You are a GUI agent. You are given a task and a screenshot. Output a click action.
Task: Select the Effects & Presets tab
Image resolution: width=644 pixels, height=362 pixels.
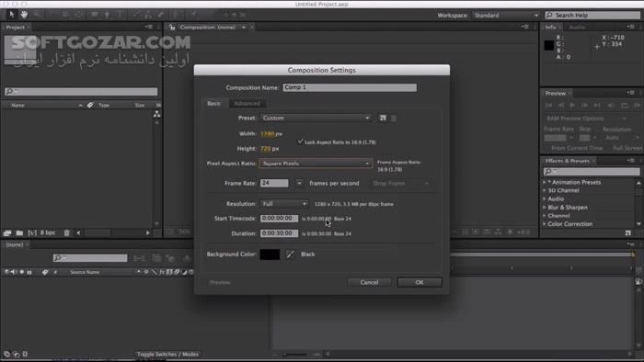[x=568, y=161]
